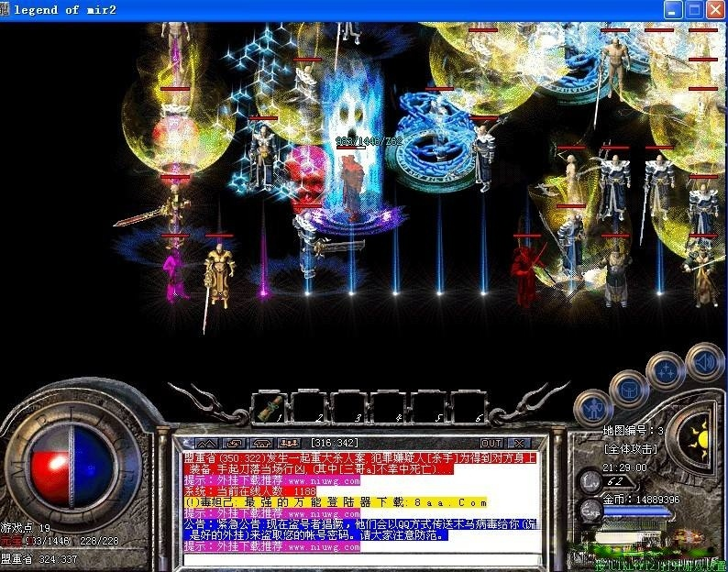Open the character status round button
728x572 pixels.
(x=592, y=409)
